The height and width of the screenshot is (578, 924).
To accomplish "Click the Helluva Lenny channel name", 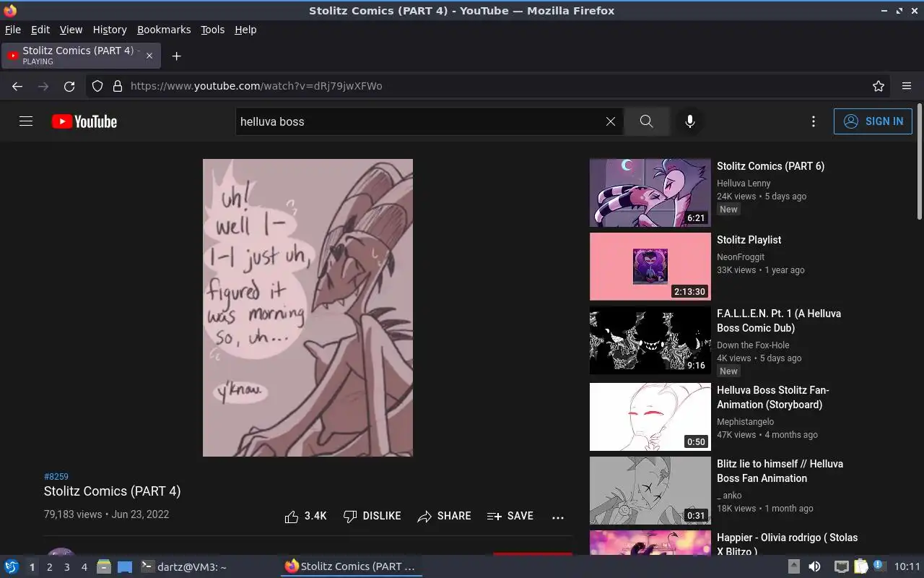I will click(x=744, y=184).
